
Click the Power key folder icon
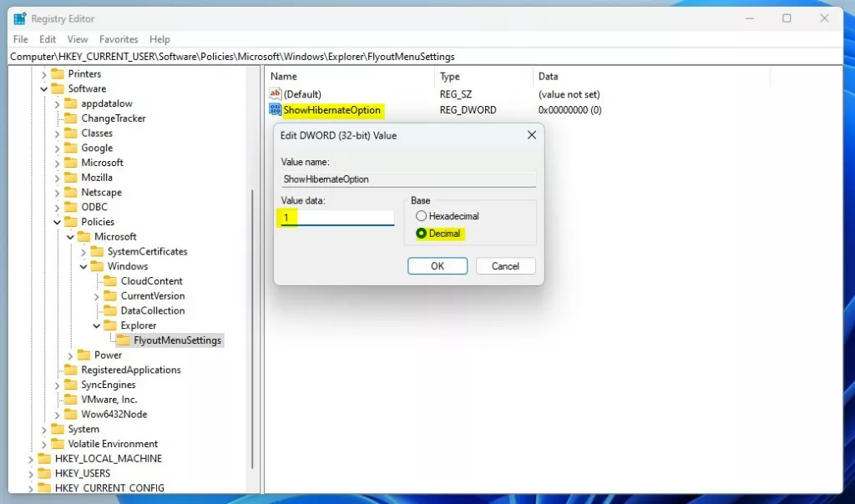84,355
